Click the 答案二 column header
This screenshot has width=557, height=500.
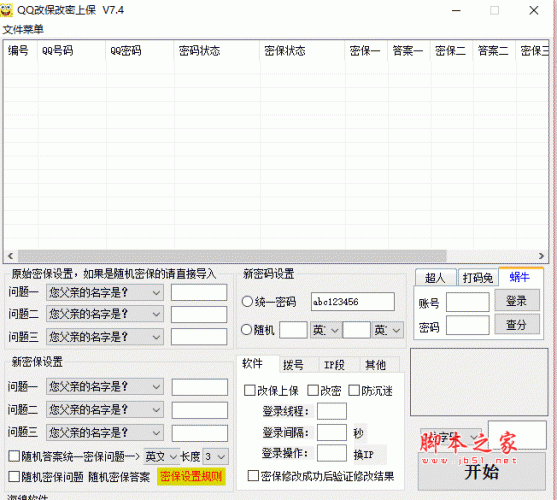click(494, 51)
